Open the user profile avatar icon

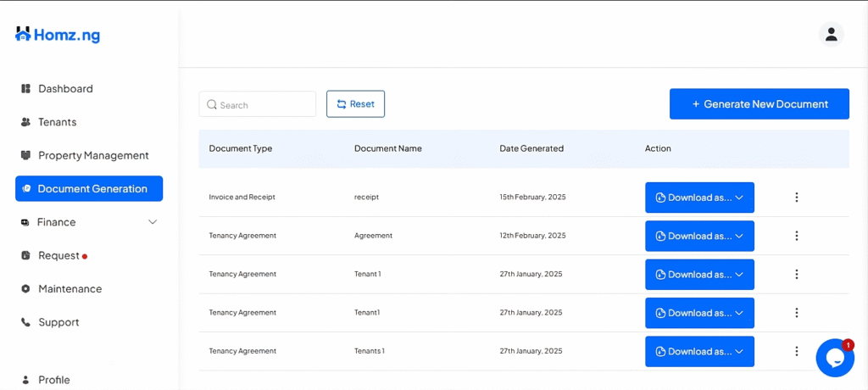(831, 35)
